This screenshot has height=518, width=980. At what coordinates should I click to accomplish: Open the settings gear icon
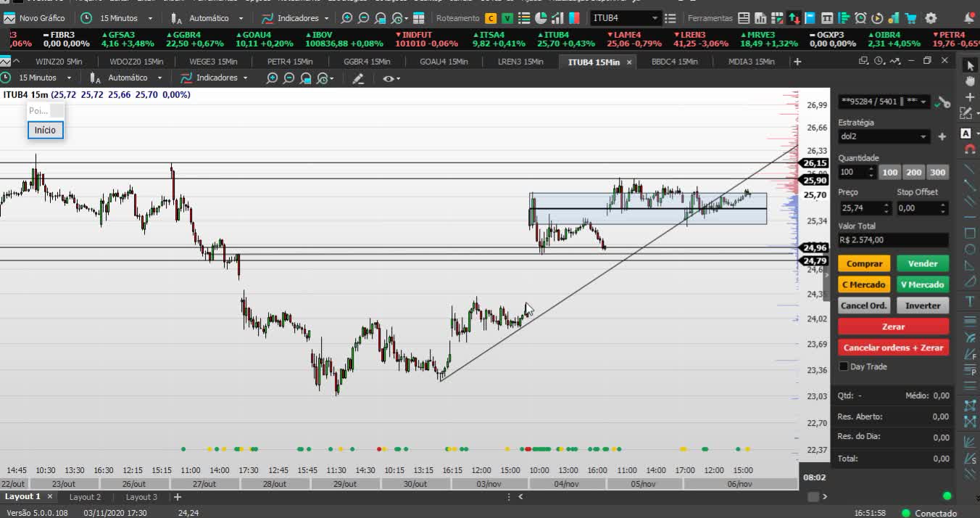tap(931, 18)
